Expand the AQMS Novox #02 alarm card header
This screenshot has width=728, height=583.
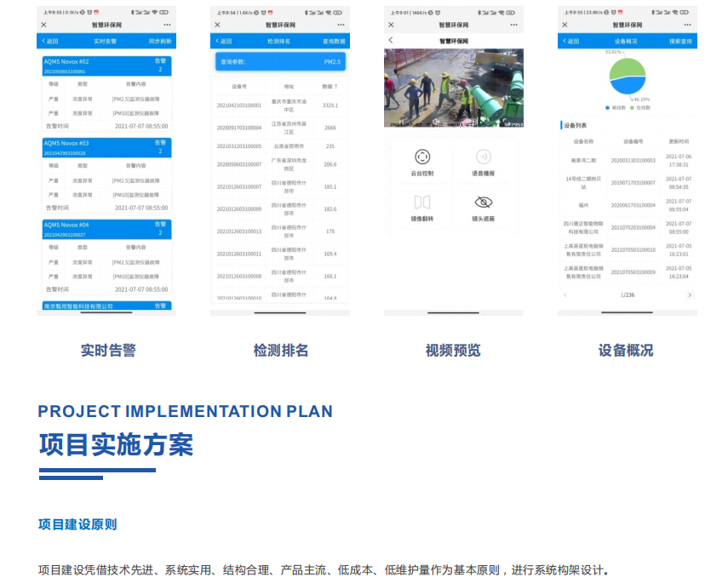click(x=106, y=66)
